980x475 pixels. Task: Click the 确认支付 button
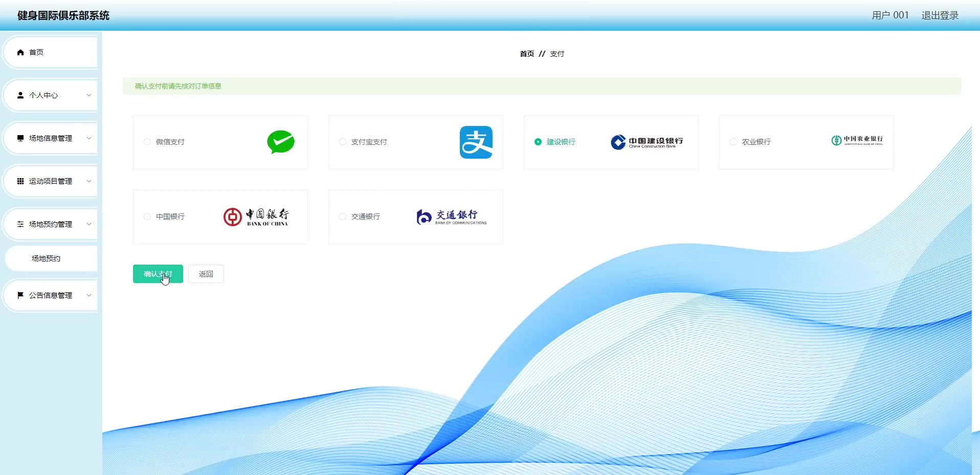coord(158,274)
